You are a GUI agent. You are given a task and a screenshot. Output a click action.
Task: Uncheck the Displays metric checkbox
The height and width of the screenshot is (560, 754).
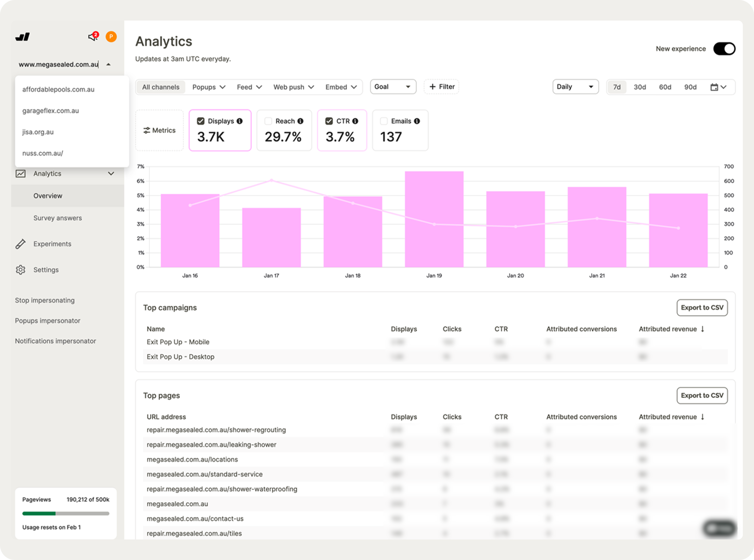[x=201, y=121]
